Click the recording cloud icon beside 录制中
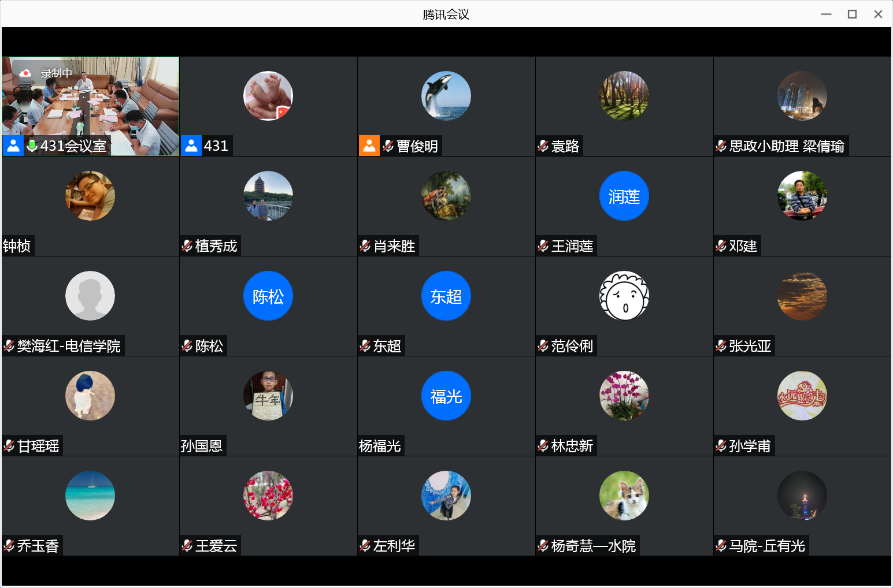The image size is (893, 588). pos(25,73)
